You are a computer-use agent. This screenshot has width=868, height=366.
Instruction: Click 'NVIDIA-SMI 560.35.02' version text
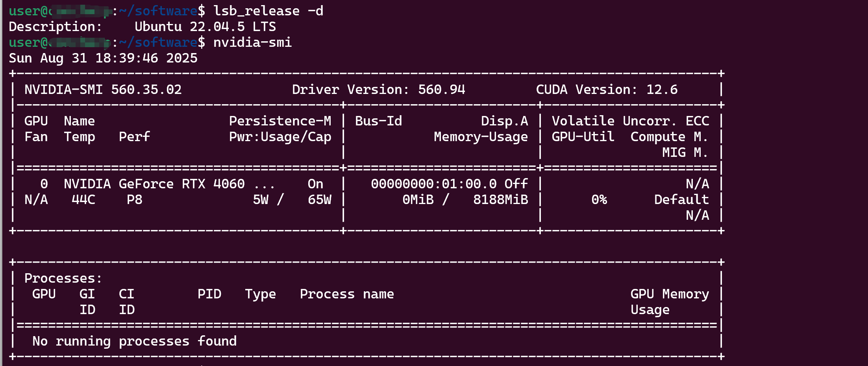pyautogui.click(x=103, y=90)
